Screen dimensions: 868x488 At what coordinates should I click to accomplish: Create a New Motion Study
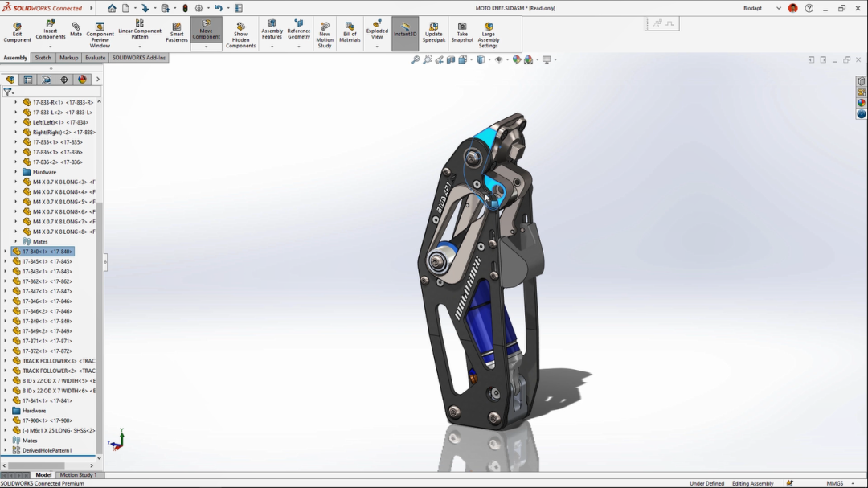coord(325,35)
